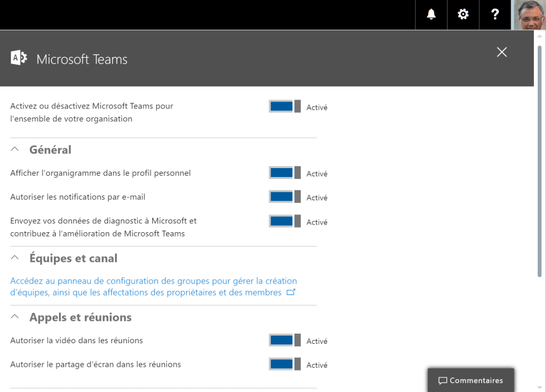The width and height of the screenshot is (546, 392).
Task: Disable 'Autoriser le partage d'écran dans les réunions'
Action: point(284,365)
